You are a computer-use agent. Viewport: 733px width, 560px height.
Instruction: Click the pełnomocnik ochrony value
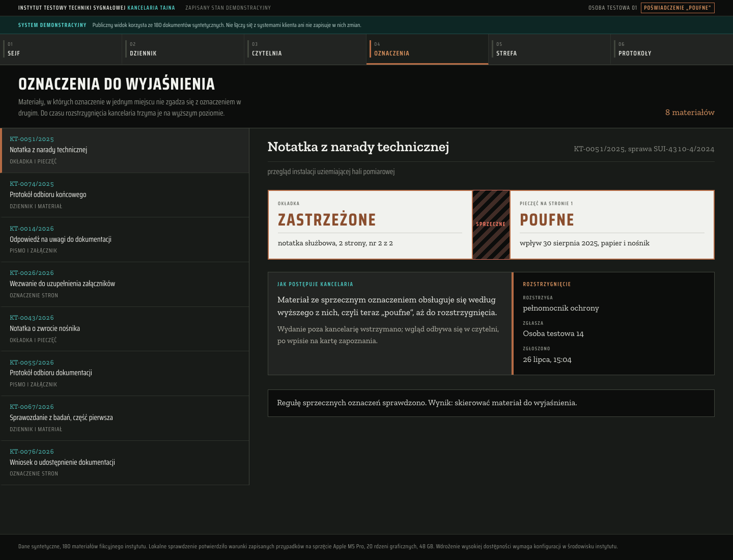click(561, 308)
